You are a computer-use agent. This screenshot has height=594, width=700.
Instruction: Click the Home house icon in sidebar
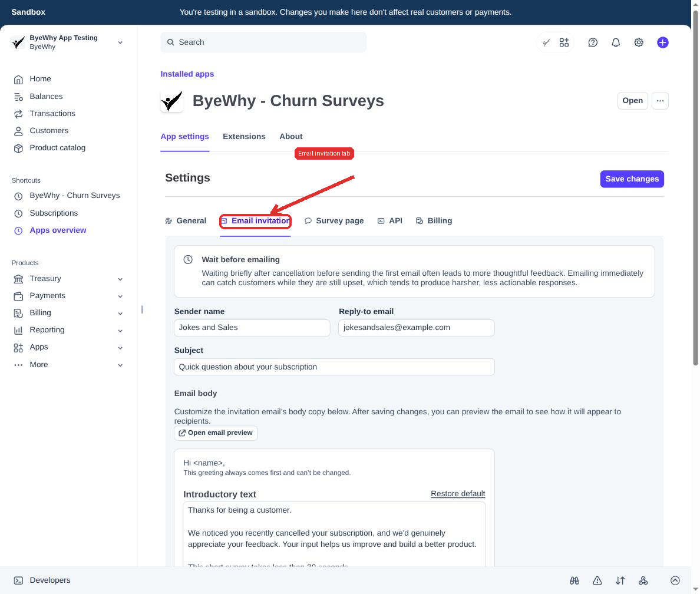(x=18, y=80)
